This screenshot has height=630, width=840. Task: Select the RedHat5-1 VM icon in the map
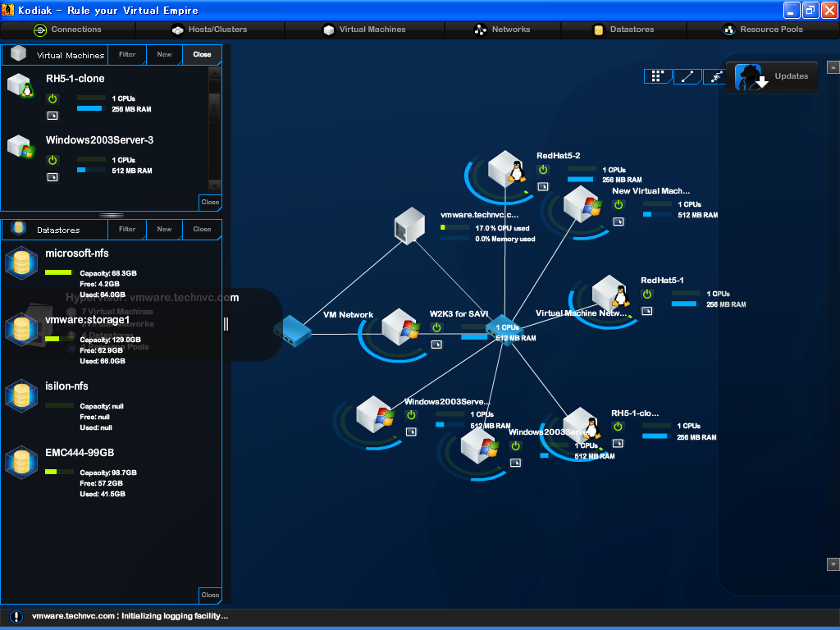(x=610, y=293)
